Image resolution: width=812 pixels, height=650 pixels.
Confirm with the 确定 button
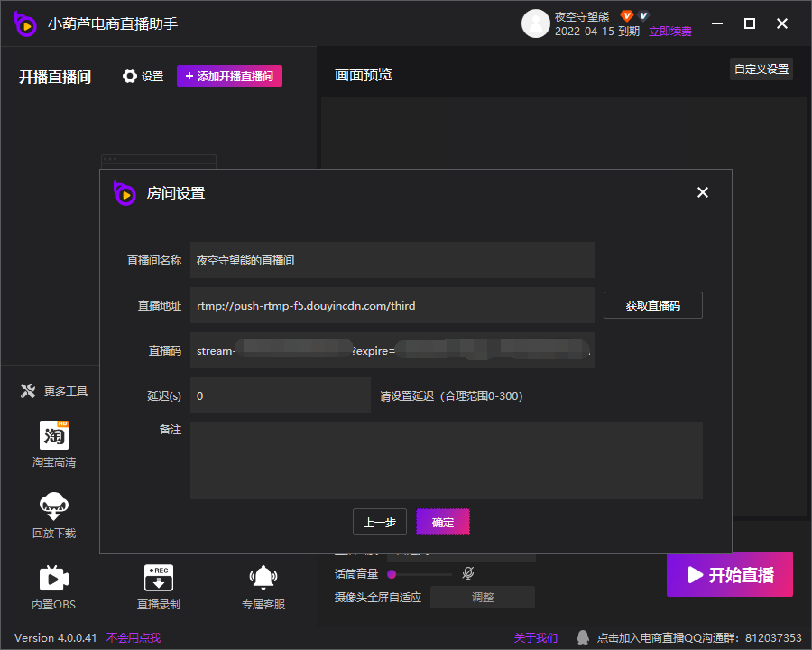point(443,522)
